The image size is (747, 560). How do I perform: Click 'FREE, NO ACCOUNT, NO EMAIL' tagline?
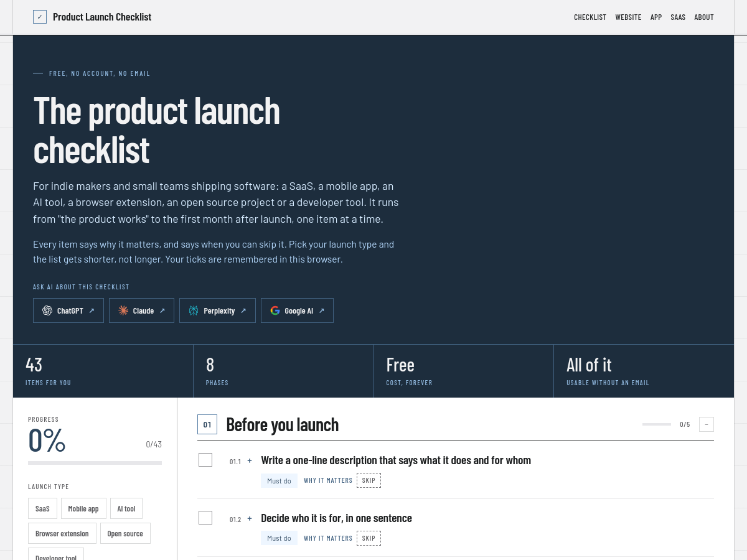(100, 73)
